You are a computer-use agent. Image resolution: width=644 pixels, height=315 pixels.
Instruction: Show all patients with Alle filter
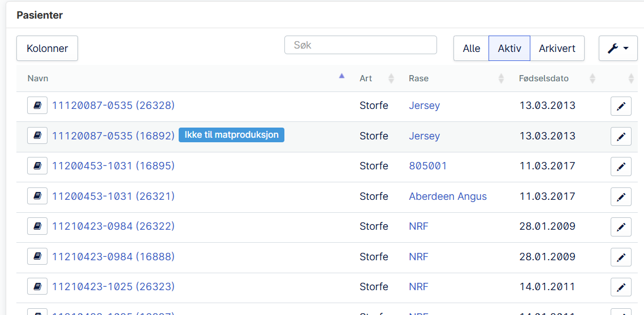471,49
